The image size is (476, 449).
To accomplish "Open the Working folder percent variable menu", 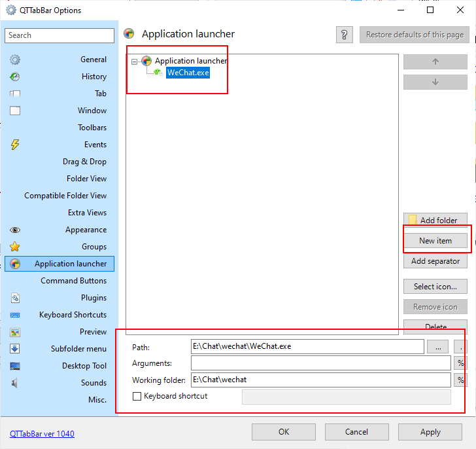I will pyautogui.click(x=460, y=380).
